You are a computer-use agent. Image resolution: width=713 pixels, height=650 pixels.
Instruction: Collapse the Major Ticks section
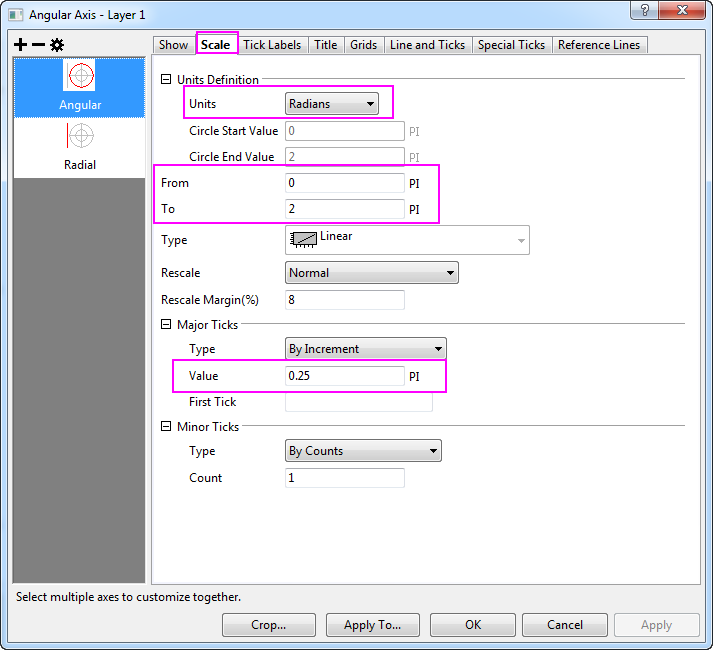[166, 324]
